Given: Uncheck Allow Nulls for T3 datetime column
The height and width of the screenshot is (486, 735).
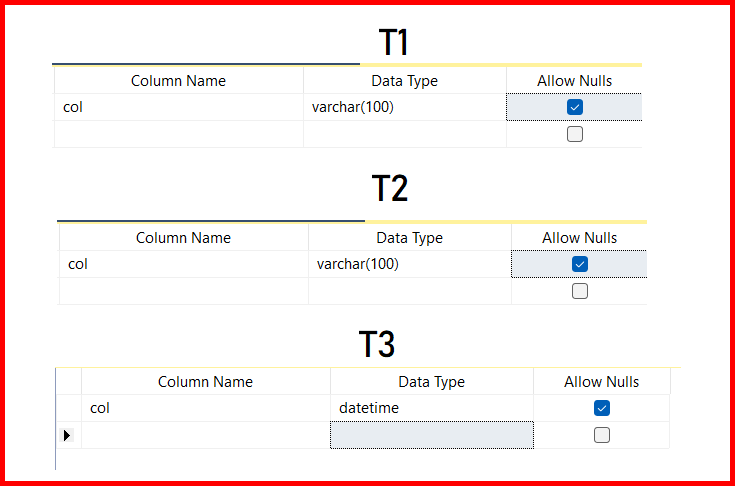Looking at the screenshot, I should tap(602, 408).
